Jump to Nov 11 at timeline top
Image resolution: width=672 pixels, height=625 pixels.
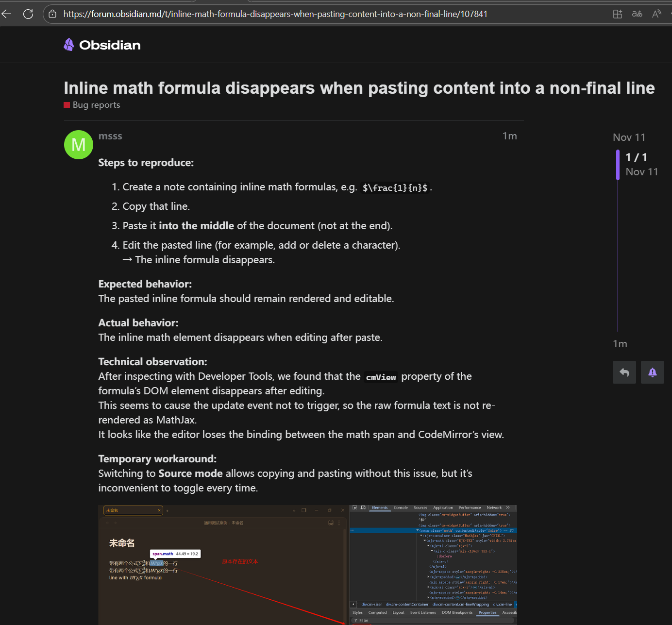pos(629,137)
